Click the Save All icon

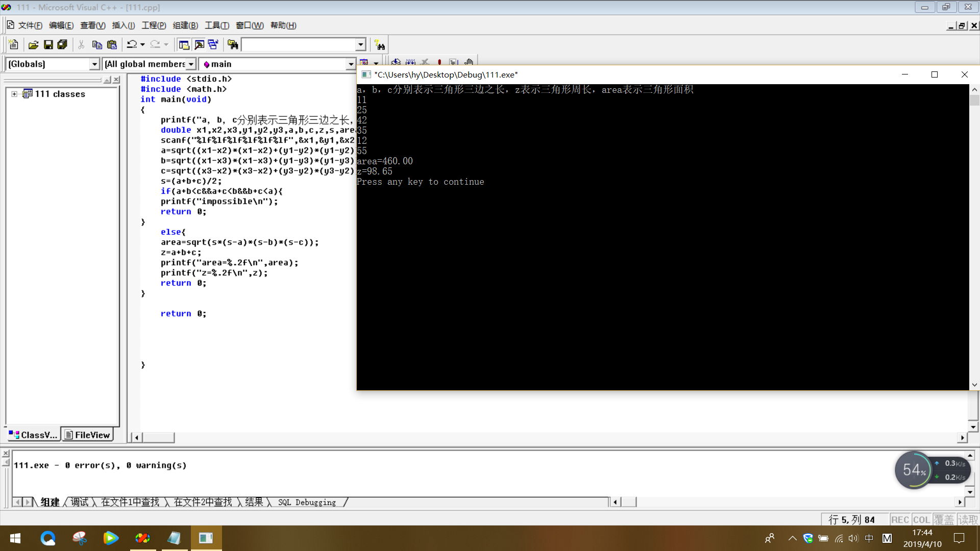tap(62, 45)
